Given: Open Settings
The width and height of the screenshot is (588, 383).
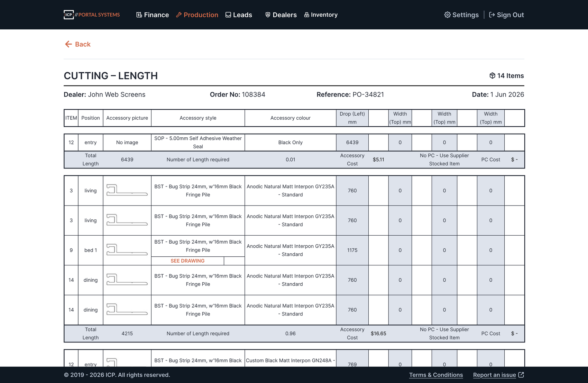Looking at the screenshot, I should [x=461, y=15].
